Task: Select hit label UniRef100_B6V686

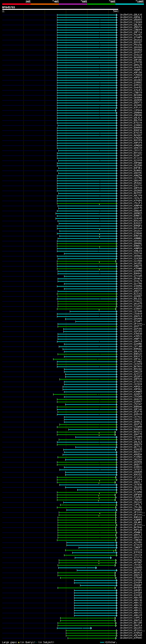Action: (x=131, y=58)
